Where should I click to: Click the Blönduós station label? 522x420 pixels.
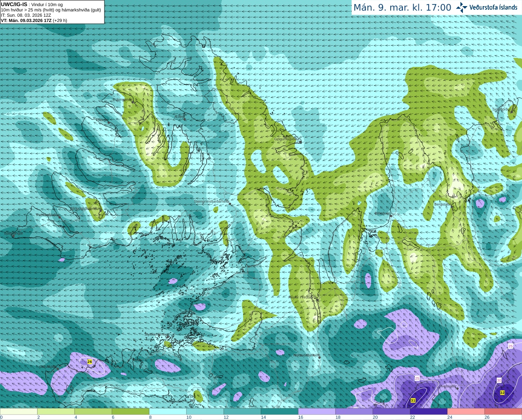pyautogui.click(x=382, y=213)
